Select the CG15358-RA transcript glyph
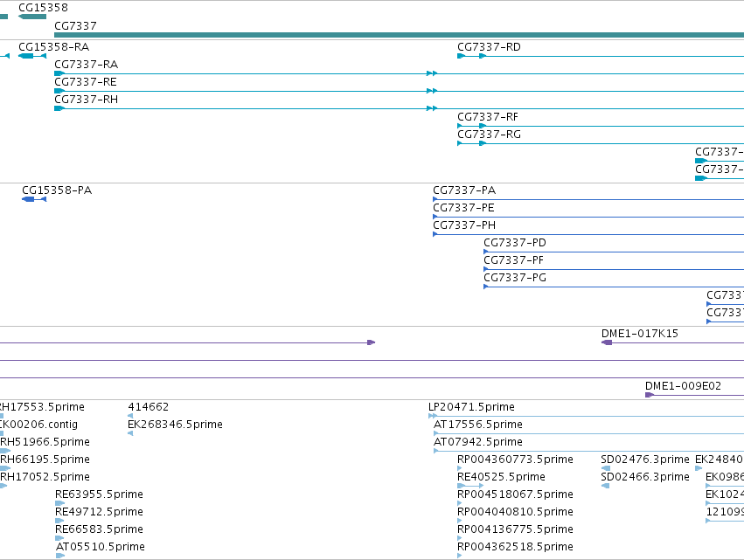Screen dimensions: 744x560 click(x=32, y=56)
